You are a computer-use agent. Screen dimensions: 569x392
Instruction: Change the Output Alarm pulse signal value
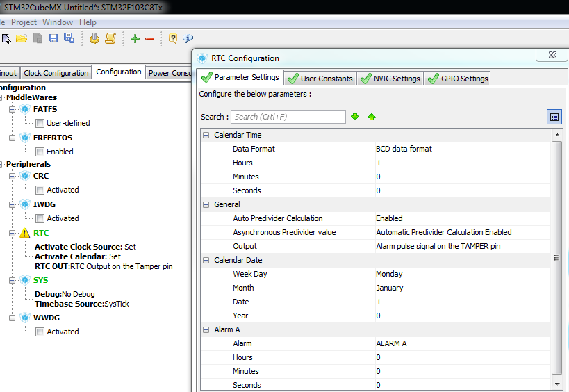tap(463, 247)
